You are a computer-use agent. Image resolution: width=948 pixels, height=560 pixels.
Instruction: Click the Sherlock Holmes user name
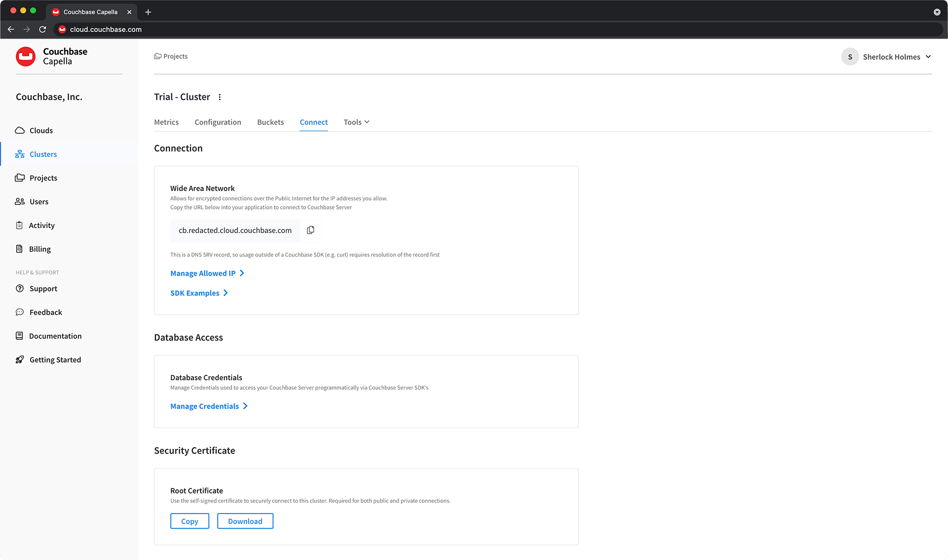[x=891, y=57]
